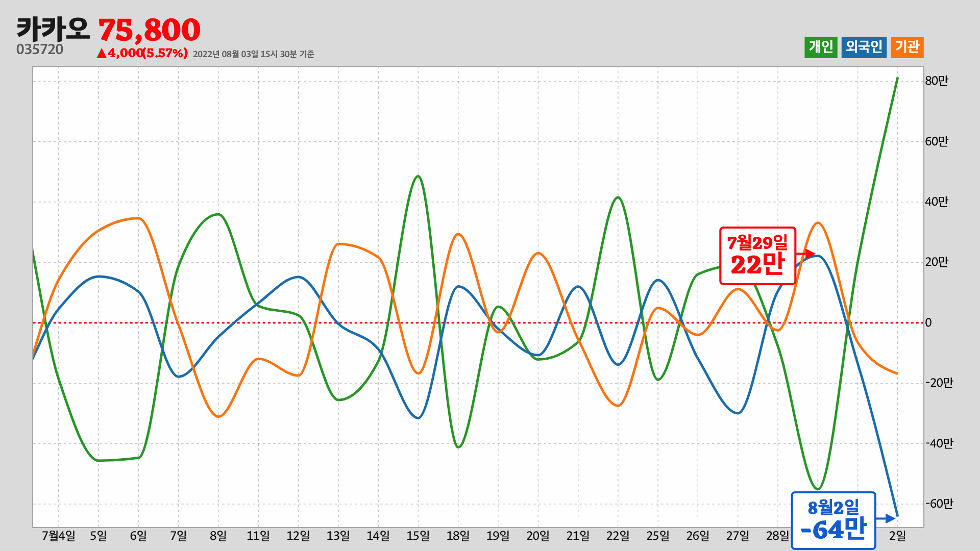Click the 12일 x-axis date label
The width and height of the screenshot is (980, 551).
tap(298, 536)
